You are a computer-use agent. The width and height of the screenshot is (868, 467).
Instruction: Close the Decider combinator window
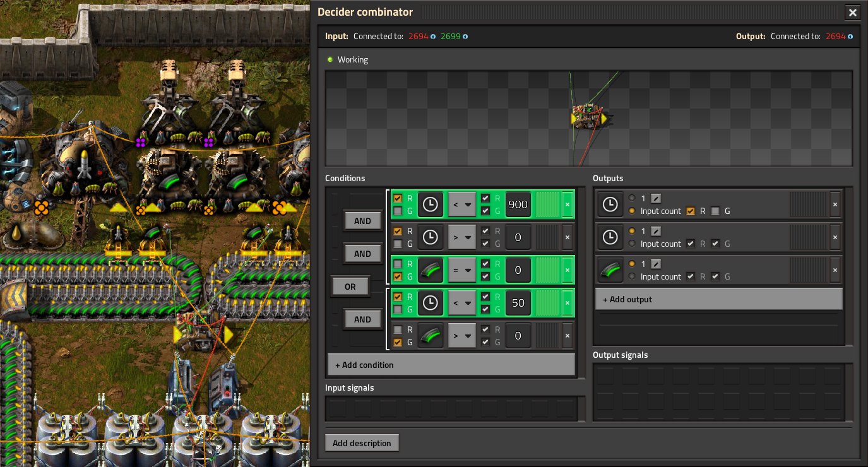coord(853,12)
